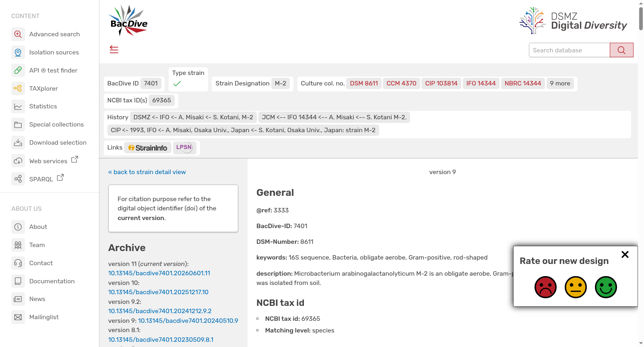The image size is (644, 347).
Task: Open CCM 4370 culture collection link
Action: [x=401, y=83]
